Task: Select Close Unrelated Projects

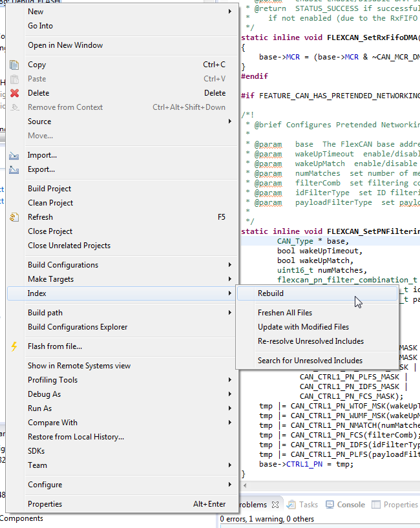Action: tap(122, 246)
